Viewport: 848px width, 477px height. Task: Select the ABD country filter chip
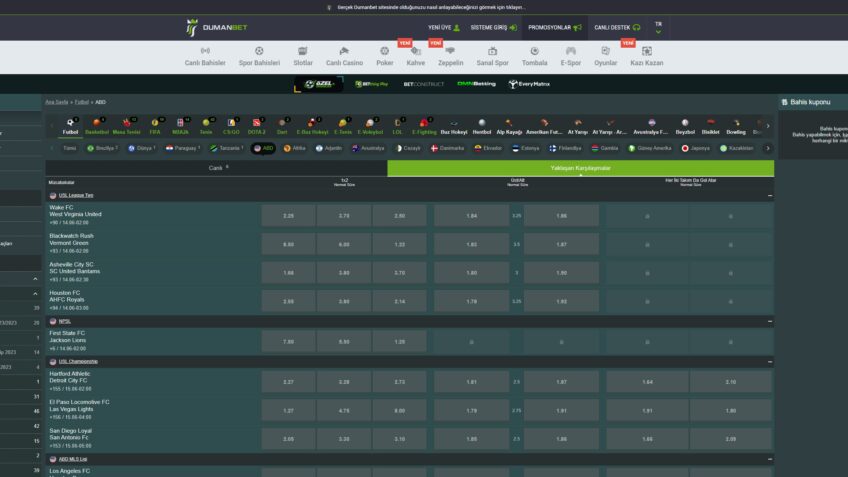pyautogui.click(x=264, y=148)
